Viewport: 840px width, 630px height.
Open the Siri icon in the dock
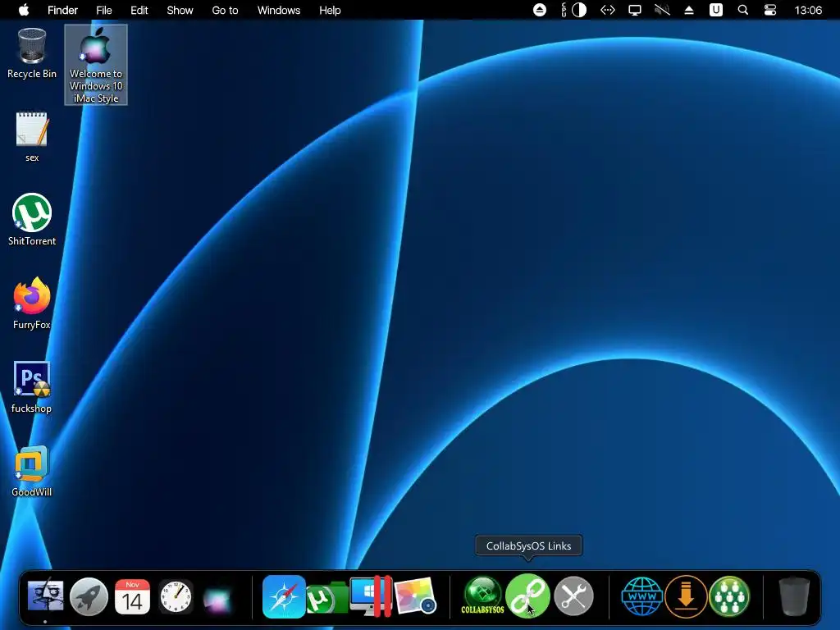[217, 599]
